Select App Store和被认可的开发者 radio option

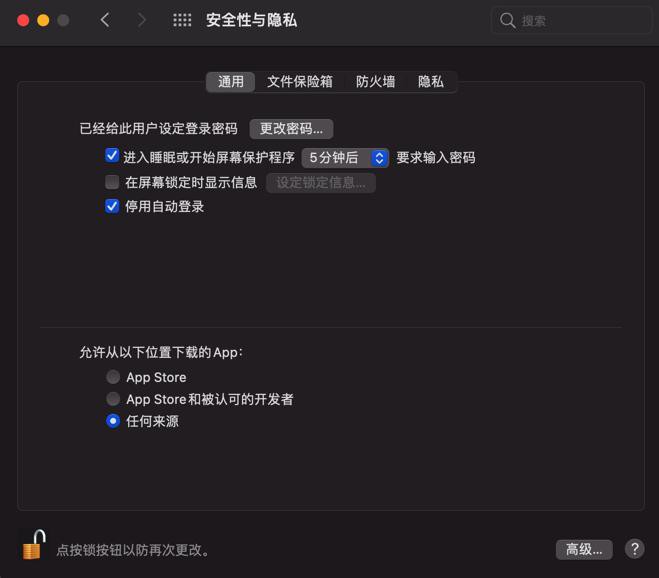113,399
